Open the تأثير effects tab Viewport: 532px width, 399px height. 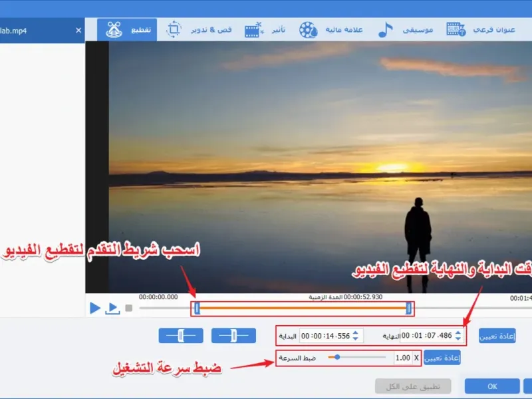point(265,30)
